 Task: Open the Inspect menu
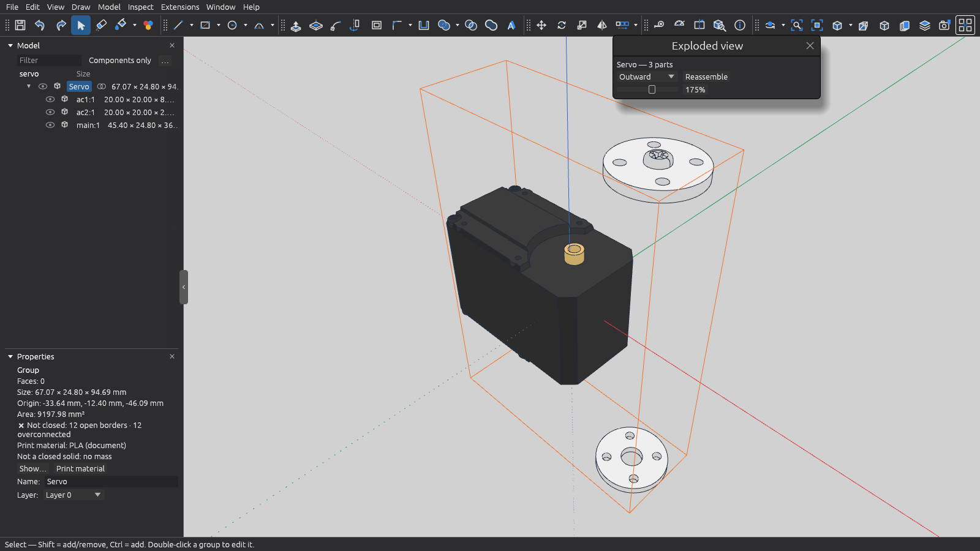140,7
